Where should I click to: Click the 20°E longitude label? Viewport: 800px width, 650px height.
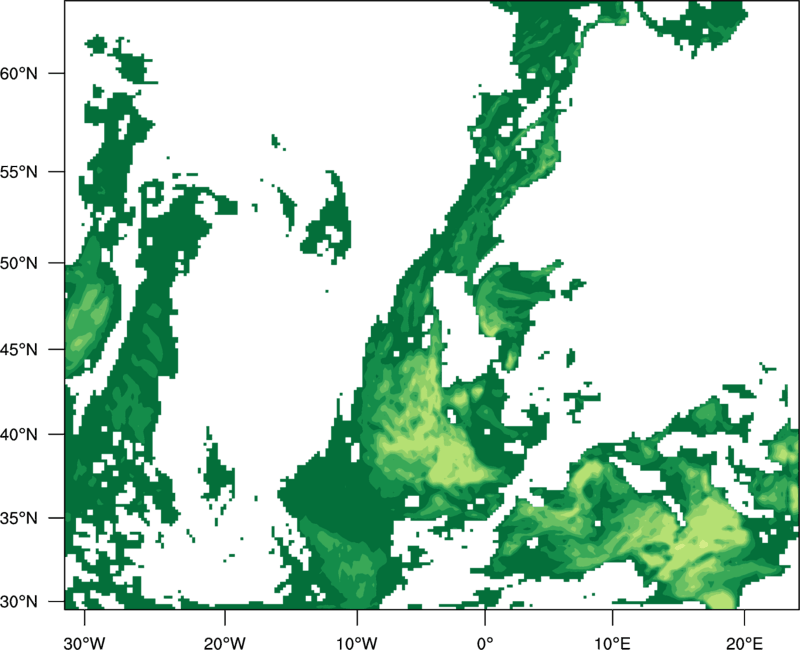tap(744, 643)
